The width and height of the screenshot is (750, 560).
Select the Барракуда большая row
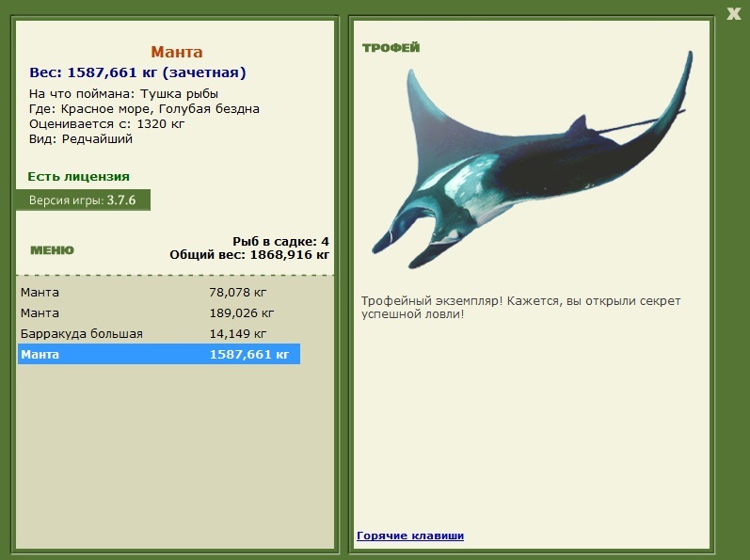159,333
